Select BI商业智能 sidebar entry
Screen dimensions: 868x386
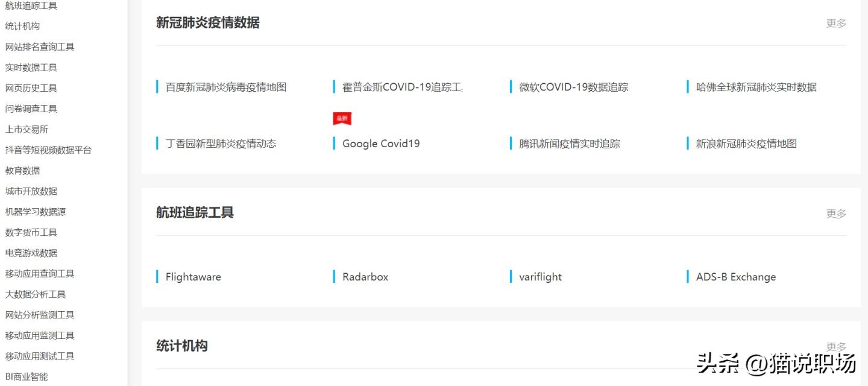[x=28, y=376]
